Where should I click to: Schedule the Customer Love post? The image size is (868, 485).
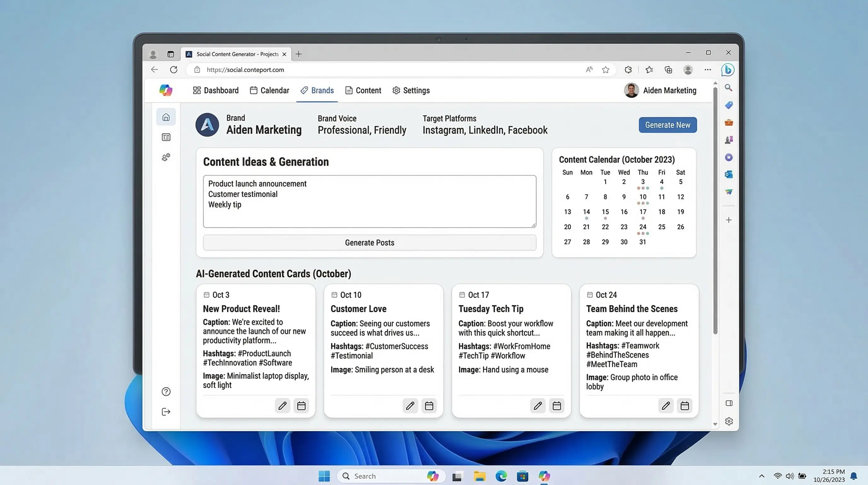(429, 406)
